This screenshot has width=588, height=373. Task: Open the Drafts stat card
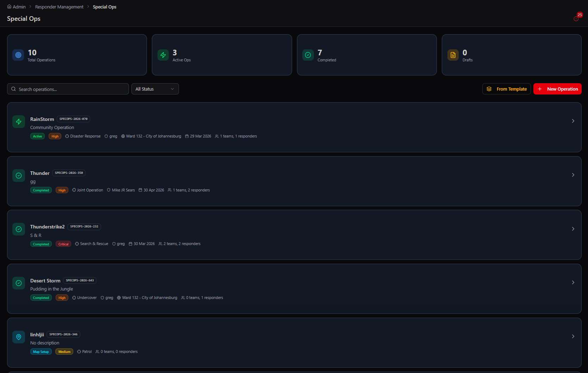(512, 55)
